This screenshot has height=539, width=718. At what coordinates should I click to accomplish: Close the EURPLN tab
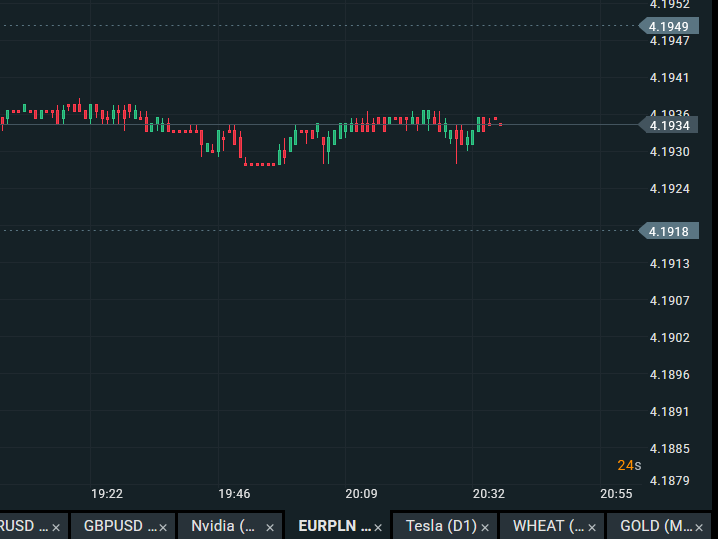(x=378, y=528)
